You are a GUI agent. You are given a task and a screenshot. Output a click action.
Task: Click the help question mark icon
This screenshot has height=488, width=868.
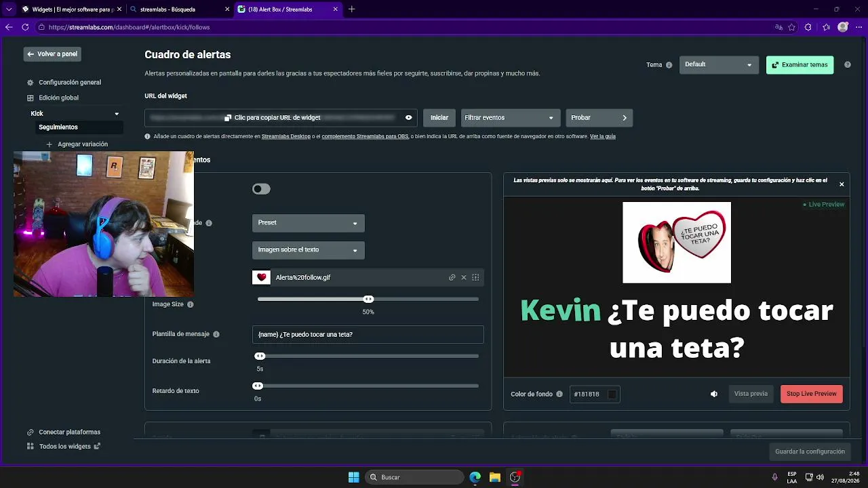[848, 65]
